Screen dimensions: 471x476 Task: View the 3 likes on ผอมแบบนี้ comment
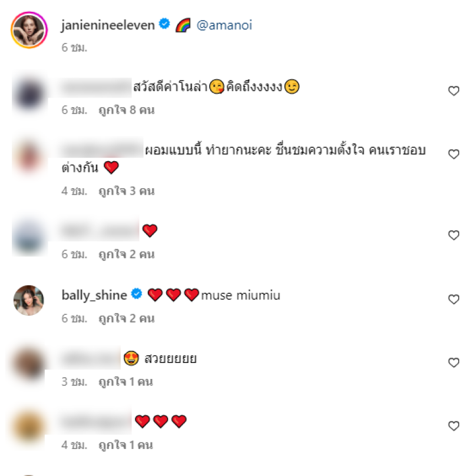127,191
